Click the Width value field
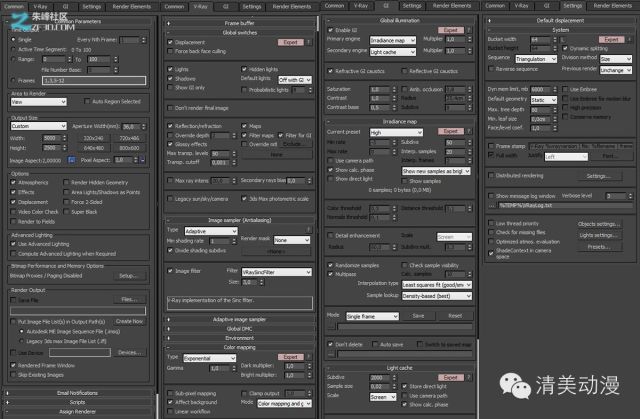640x419 pixels. point(52,138)
